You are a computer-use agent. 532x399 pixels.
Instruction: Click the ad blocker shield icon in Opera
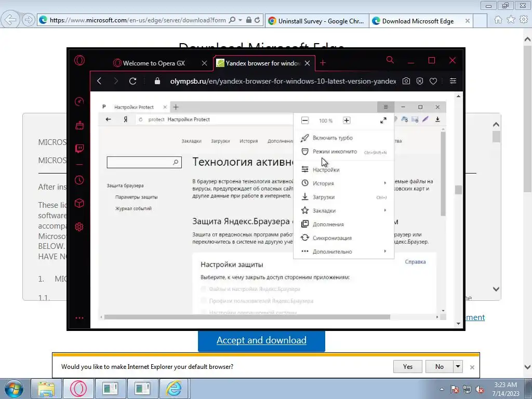tap(420, 81)
